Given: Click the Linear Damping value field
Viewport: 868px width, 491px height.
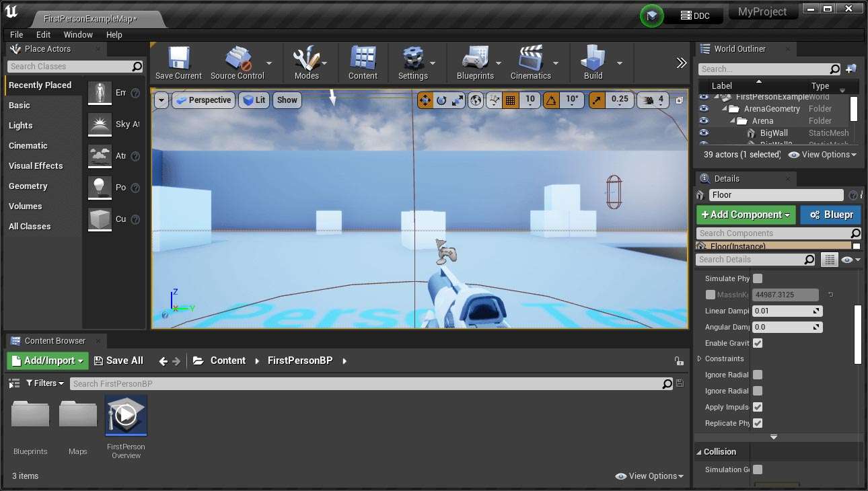Looking at the screenshot, I should [782, 311].
